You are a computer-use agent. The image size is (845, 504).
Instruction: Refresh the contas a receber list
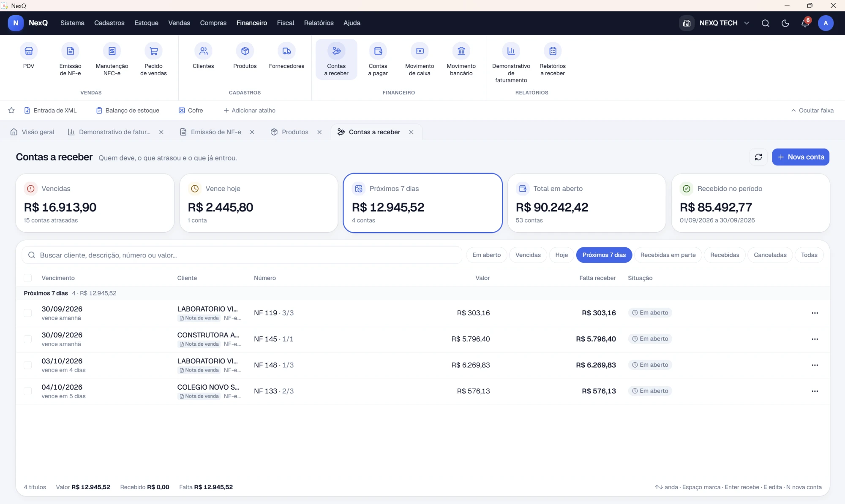[x=758, y=157]
